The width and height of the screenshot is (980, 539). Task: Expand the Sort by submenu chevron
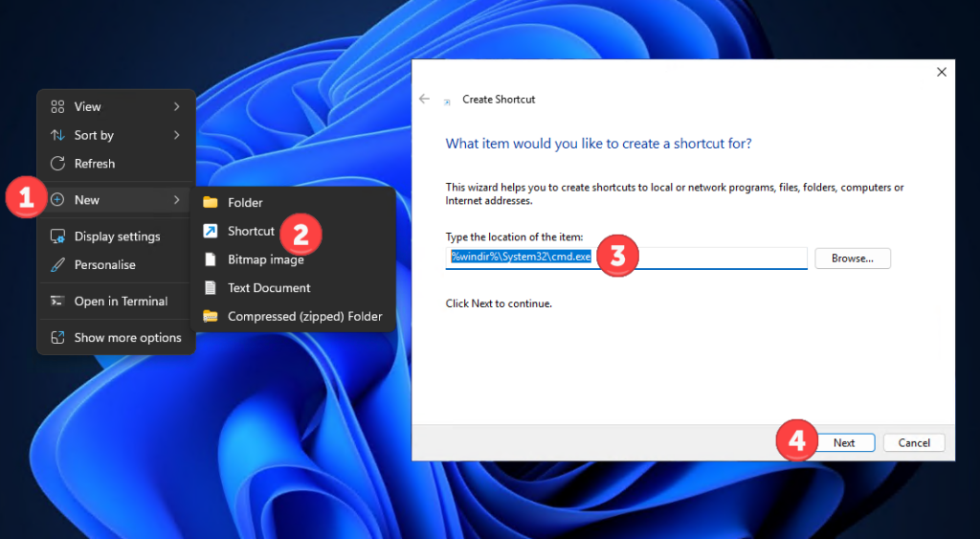tap(177, 135)
